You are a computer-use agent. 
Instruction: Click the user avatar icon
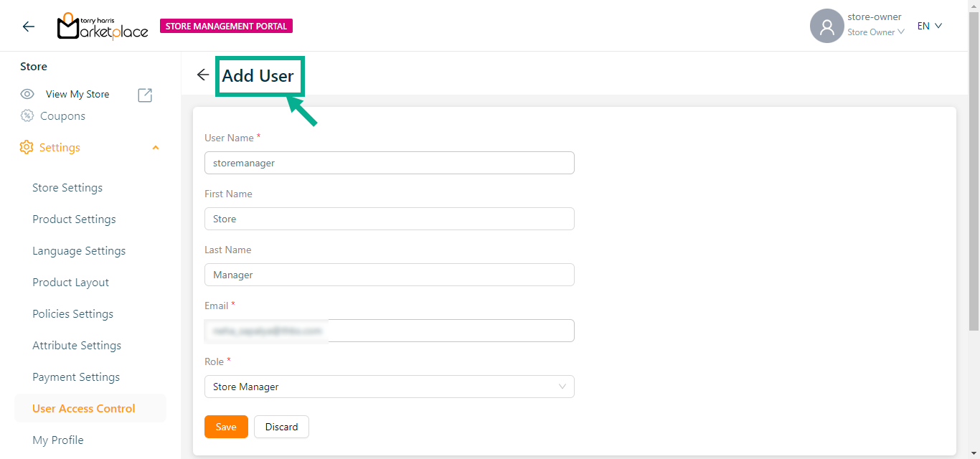point(826,26)
